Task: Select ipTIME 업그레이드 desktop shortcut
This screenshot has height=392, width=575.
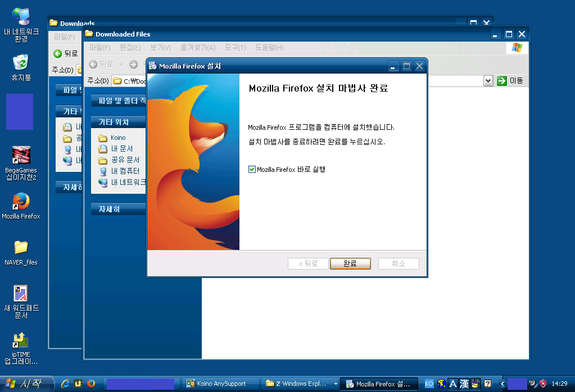Action: 21,348
